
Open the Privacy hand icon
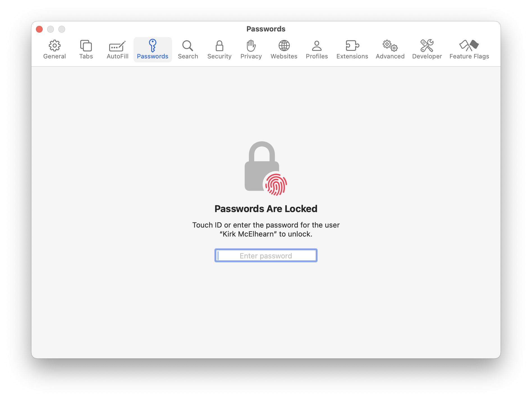(x=251, y=46)
